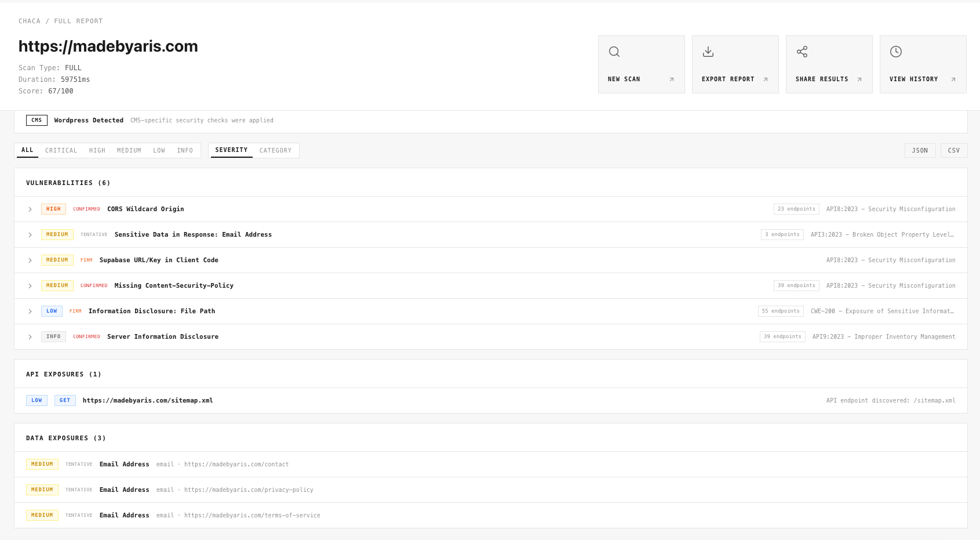Expand Server Information Disclosure details
The width and height of the screenshot is (980, 540).
point(30,336)
